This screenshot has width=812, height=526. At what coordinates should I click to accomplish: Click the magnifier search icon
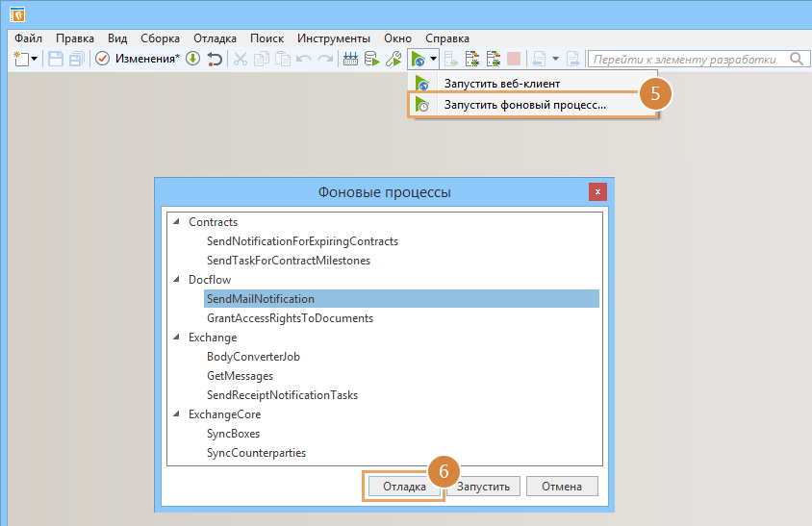pos(798,59)
